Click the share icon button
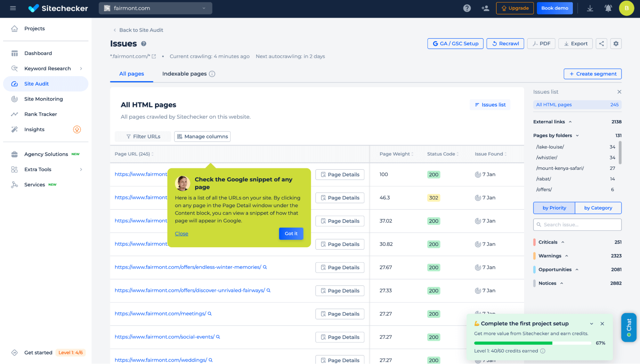Viewport: 640px width, 364px height. pyautogui.click(x=601, y=44)
